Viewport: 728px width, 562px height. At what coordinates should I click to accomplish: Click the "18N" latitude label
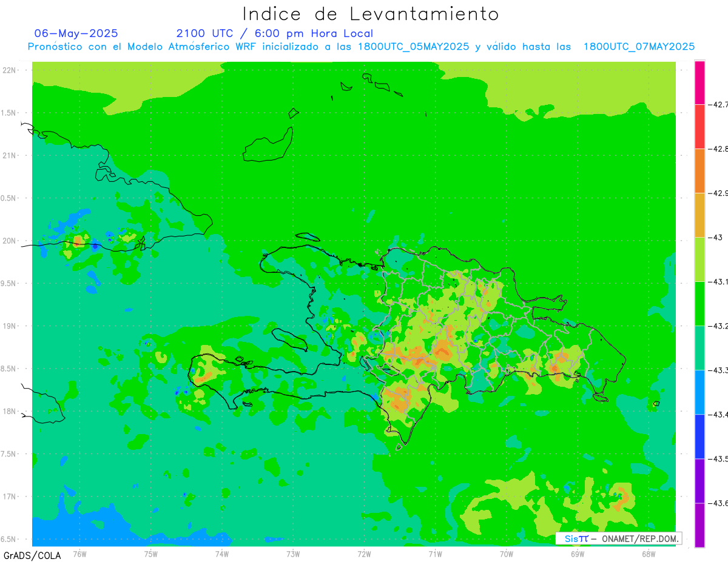[x=9, y=411]
